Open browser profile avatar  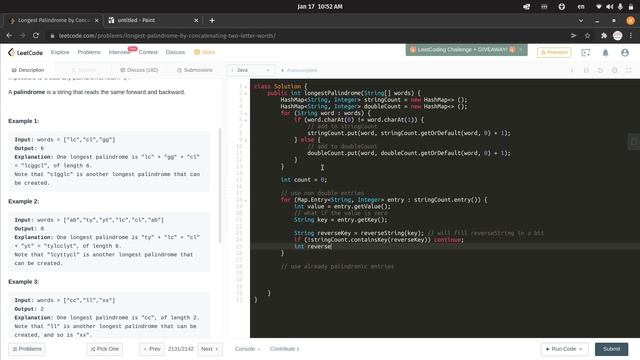click(x=618, y=36)
